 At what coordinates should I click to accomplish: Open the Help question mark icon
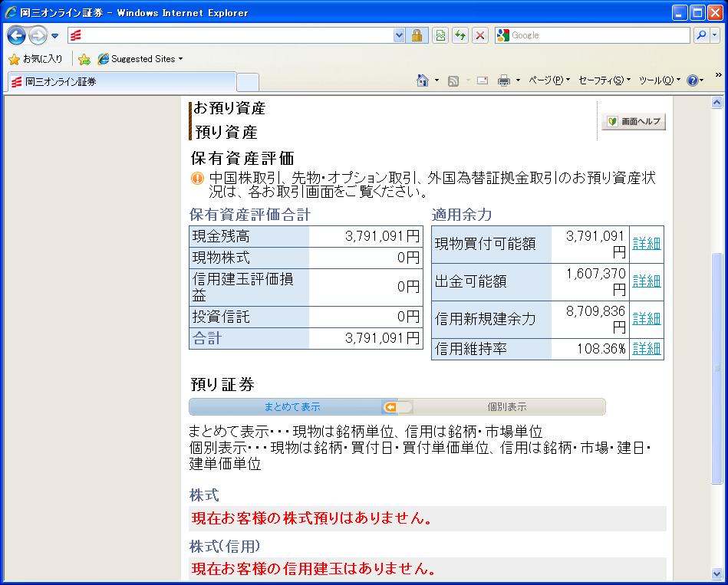click(692, 81)
